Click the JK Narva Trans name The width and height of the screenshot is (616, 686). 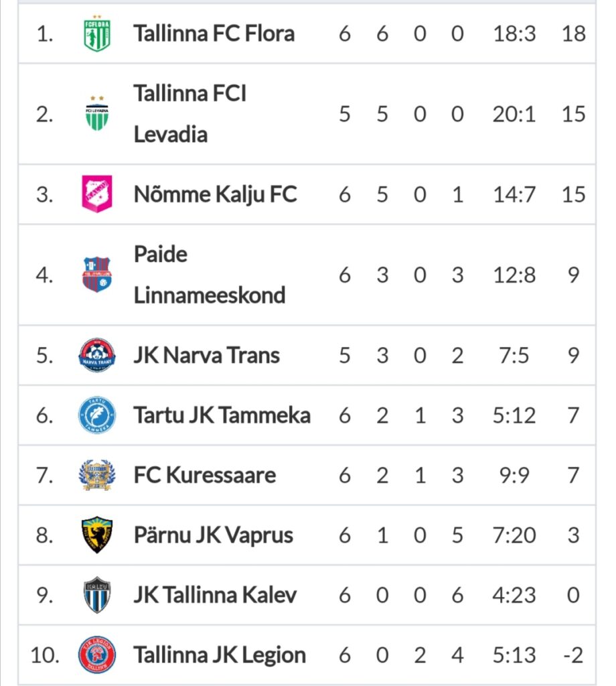(206, 355)
